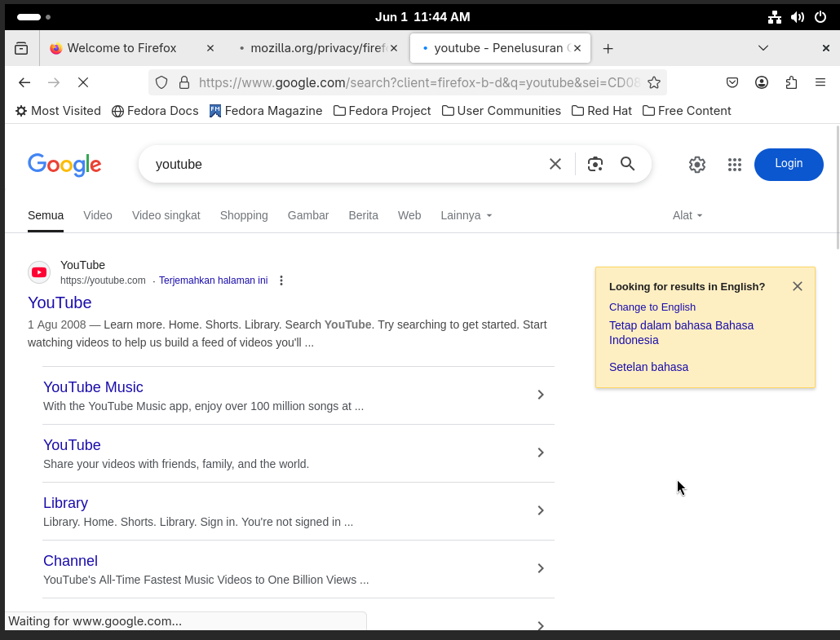Expand the YouTube Music sitelink chevron

click(541, 395)
